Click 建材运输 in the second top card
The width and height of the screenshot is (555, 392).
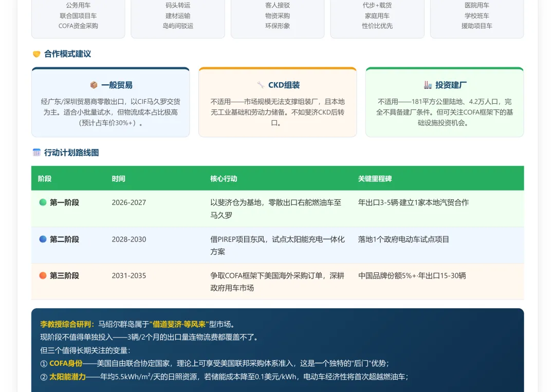click(x=178, y=15)
